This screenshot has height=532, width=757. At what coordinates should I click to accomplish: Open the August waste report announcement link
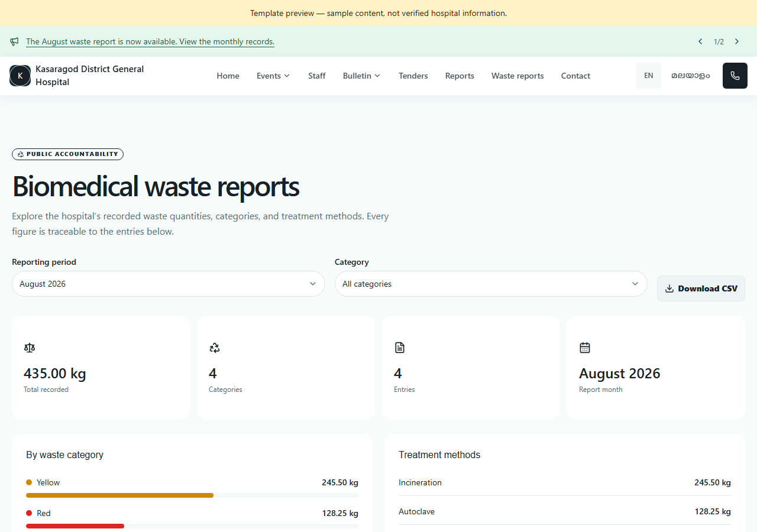click(x=150, y=41)
